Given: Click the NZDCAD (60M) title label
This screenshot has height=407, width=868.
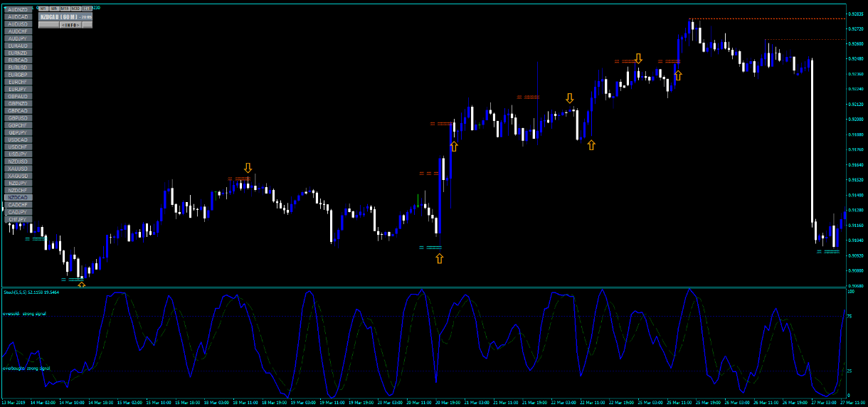Looking at the screenshot, I should pyautogui.click(x=65, y=16).
